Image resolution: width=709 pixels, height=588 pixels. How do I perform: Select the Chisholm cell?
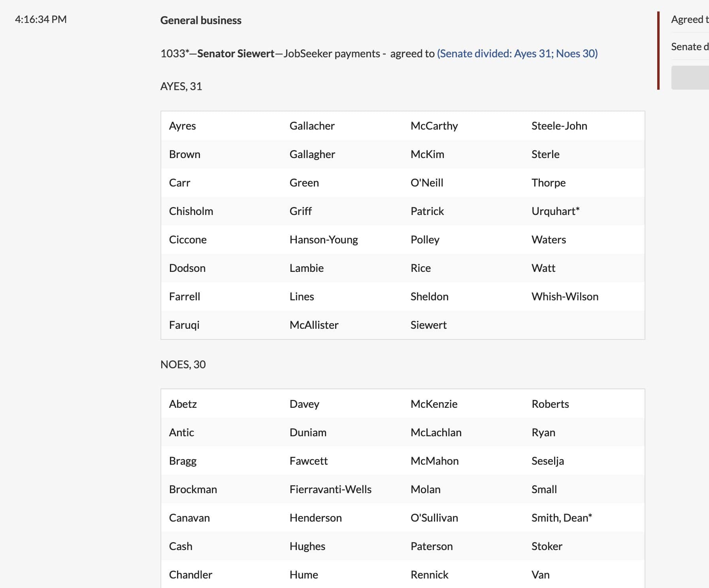221,211
